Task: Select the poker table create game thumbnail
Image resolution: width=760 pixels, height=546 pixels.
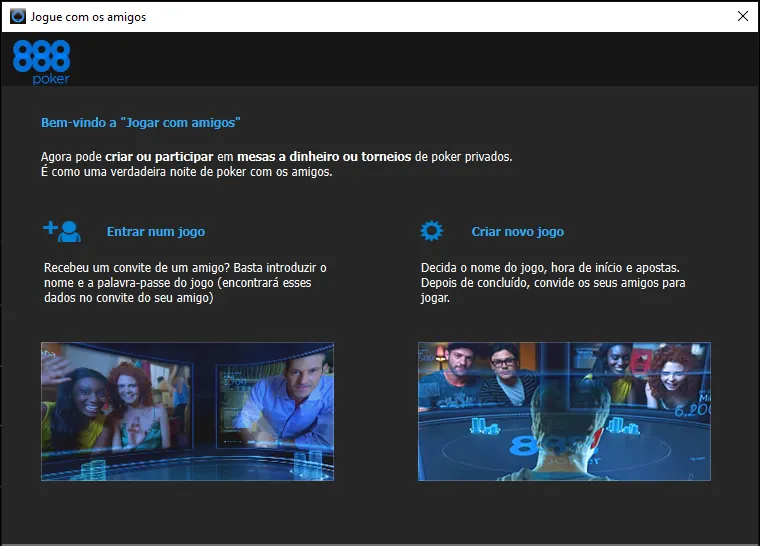Action: click(x=564, y=412)
